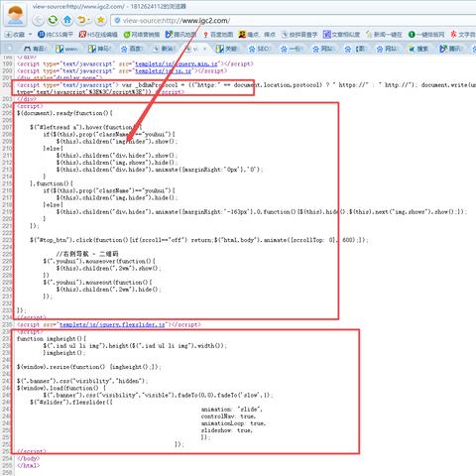This screenshot has width=476, height=476.
Task: Open the 按拼音查字 bookmark
Action: coord(299,35)
